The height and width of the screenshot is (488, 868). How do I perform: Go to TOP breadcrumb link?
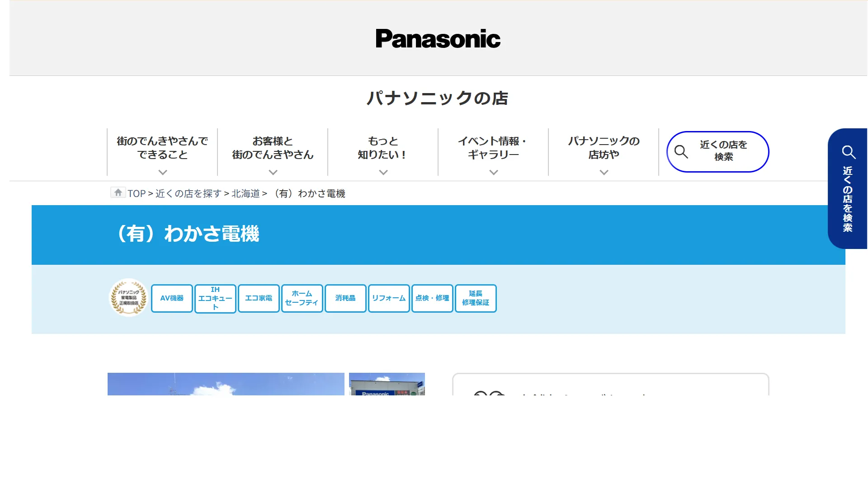point(137,193)
